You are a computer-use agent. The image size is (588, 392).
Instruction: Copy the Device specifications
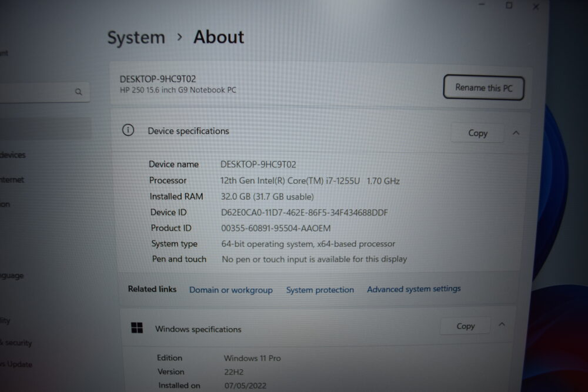pos(477,133)
